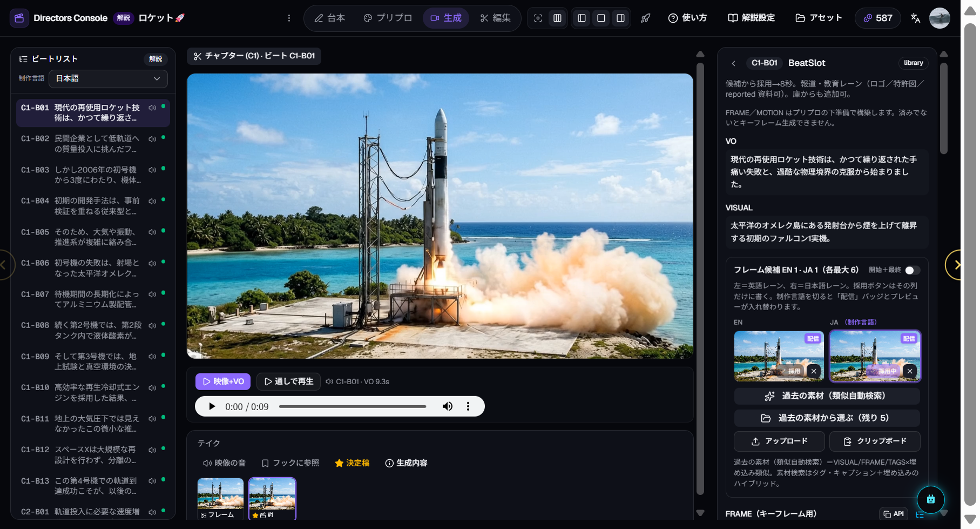
Task: Open the 生成 tab
Action: 446,18
